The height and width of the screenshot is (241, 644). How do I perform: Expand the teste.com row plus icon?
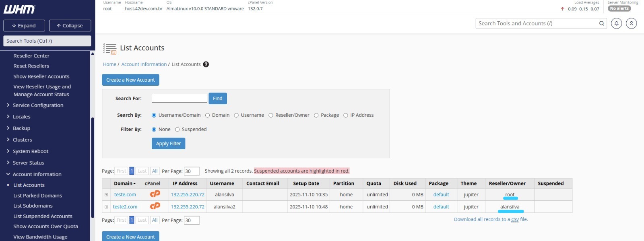[106, 195]
